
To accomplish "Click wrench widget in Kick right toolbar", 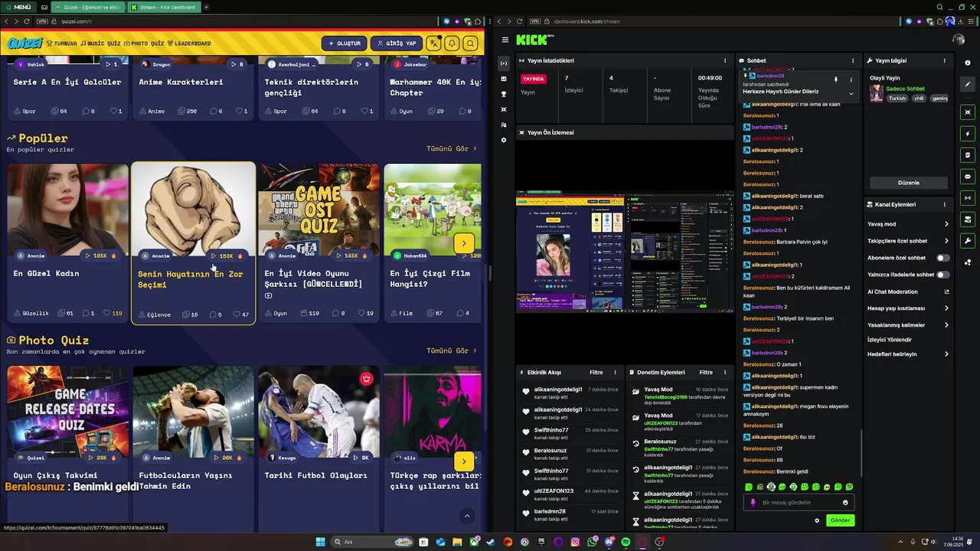I will click(968, 241).
